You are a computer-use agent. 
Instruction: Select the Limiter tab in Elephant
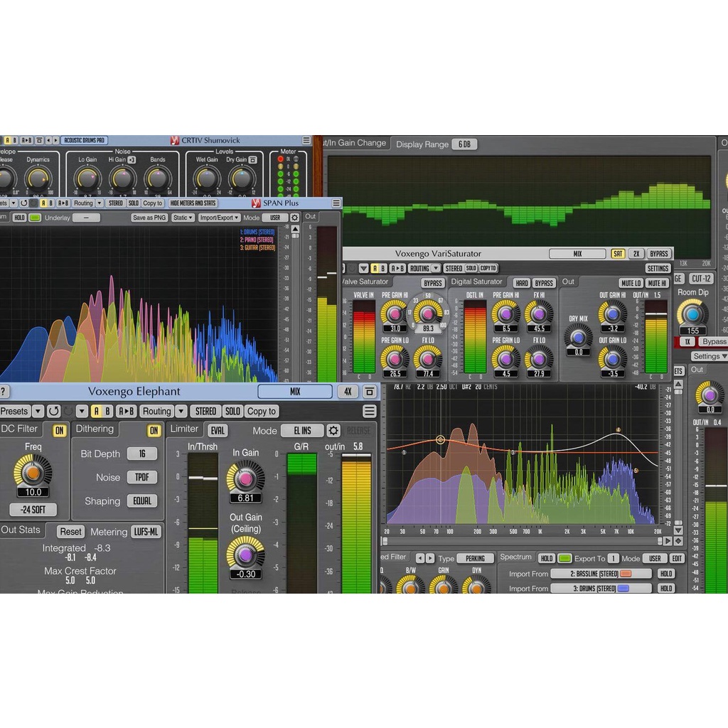click(x=185, y=429)
